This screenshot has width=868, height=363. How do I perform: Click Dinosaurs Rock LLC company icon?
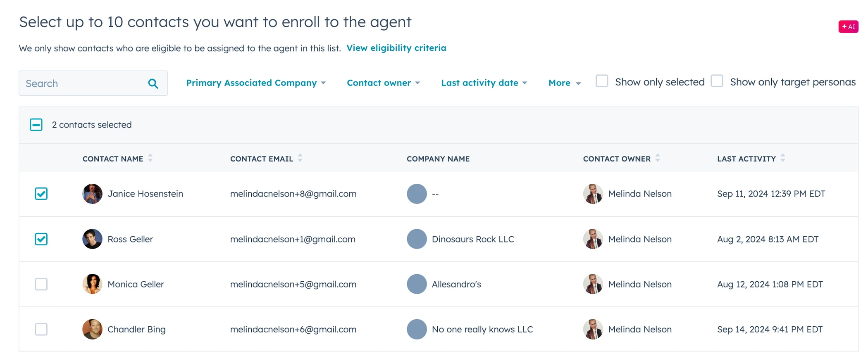click(417, 239)
